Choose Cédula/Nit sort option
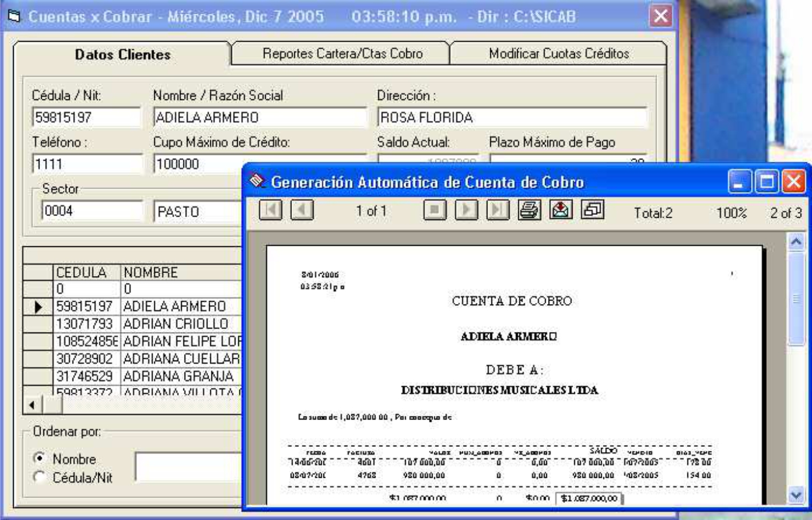The height and width of the screenshot is (520, 812). tap(39, 477)
